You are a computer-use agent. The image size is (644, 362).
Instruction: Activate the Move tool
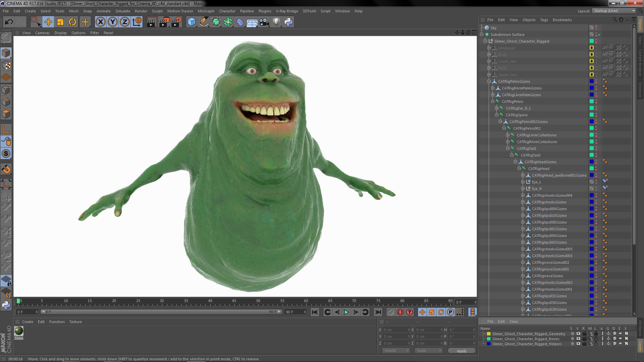[x=48, y=22]
